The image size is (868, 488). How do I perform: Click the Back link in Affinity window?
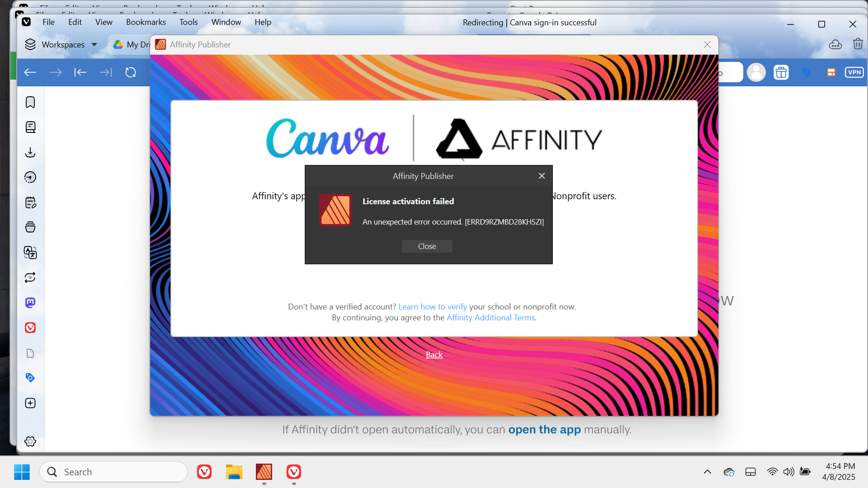click(x=434, y=355)
